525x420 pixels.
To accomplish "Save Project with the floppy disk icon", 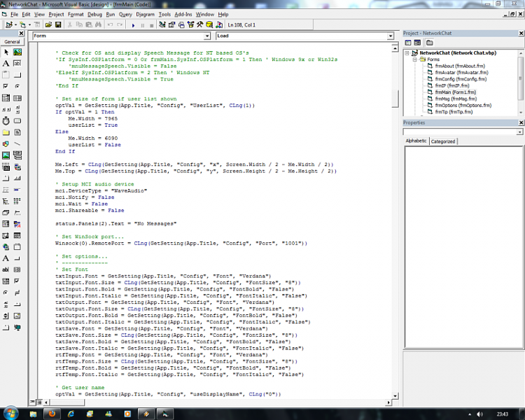I will click(58, 24).
